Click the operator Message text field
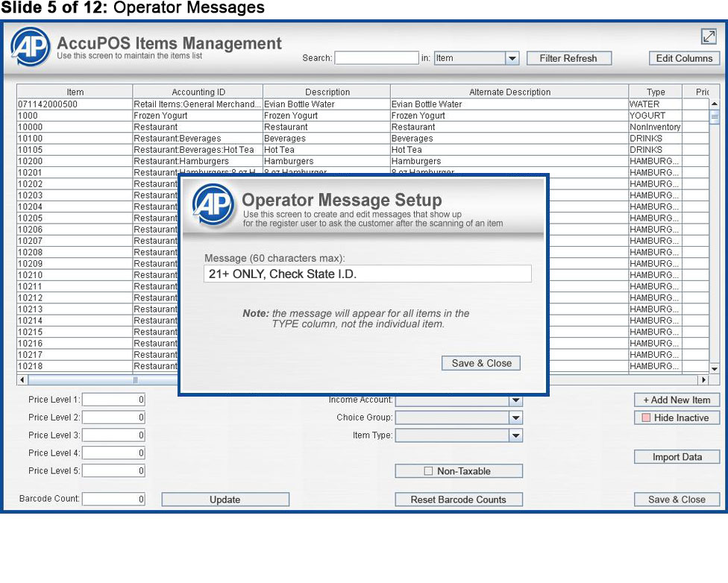 367,274
